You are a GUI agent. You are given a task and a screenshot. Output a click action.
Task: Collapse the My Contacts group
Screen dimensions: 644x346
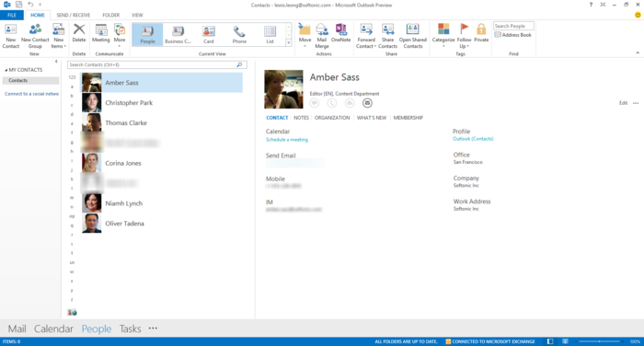click(x=6, y=70)
